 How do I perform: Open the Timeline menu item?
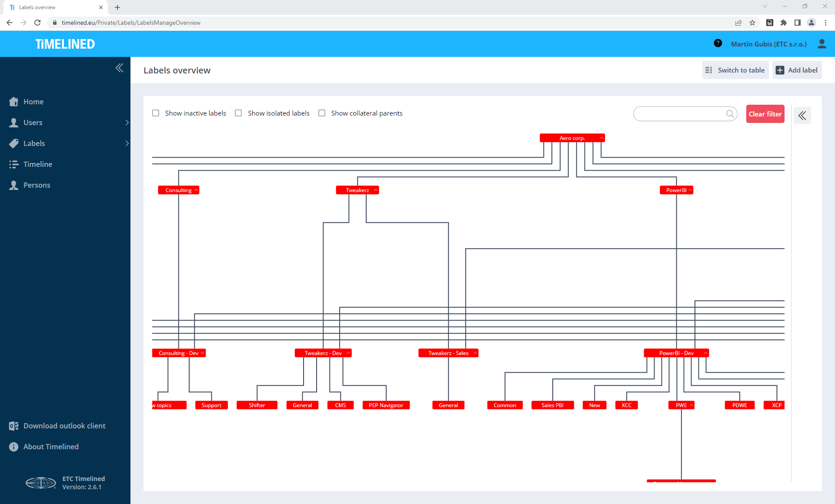click(x=37, y=164)
